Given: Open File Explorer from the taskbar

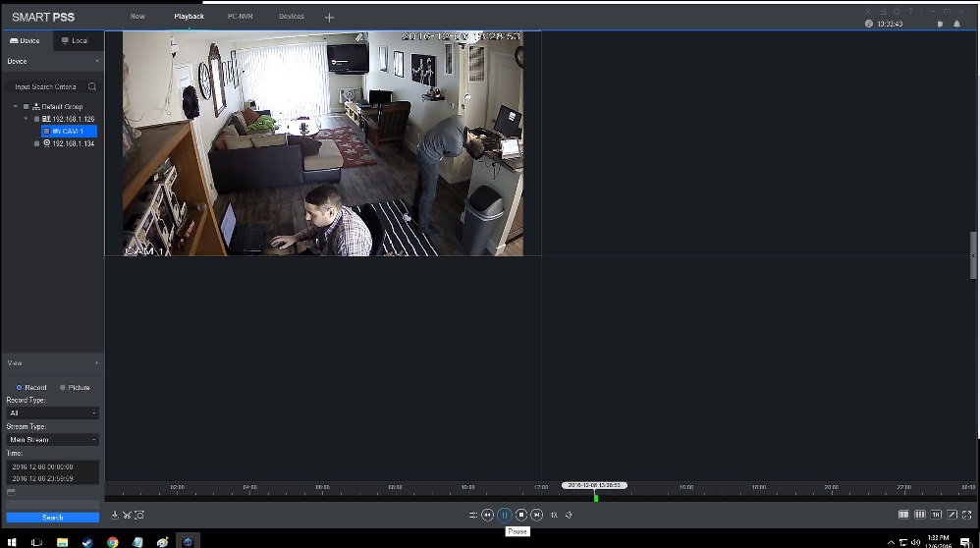Looking at the screenshot, I should pyautogui.click(x=62, y=542).
